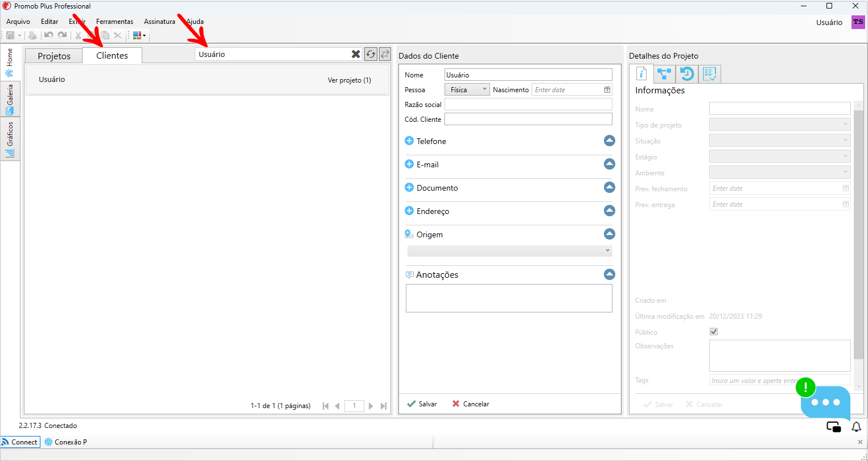Click the screen mirroring icon beside the bell
This screenshot has width=868, height=461.
click(834, 427)
